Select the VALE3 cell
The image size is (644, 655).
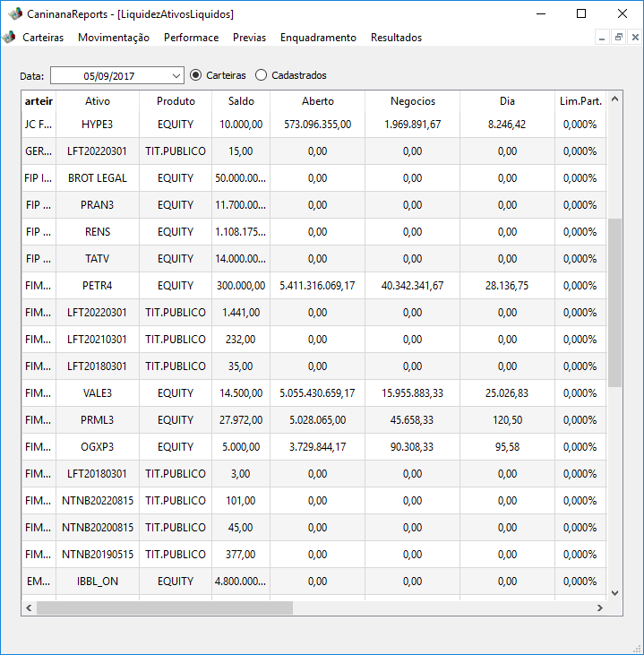[x=98, y=393]
